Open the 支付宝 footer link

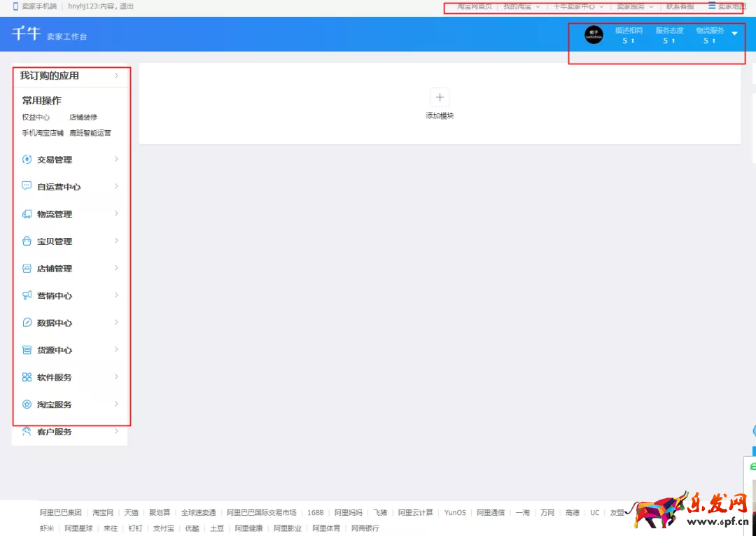tap(163, 528)
